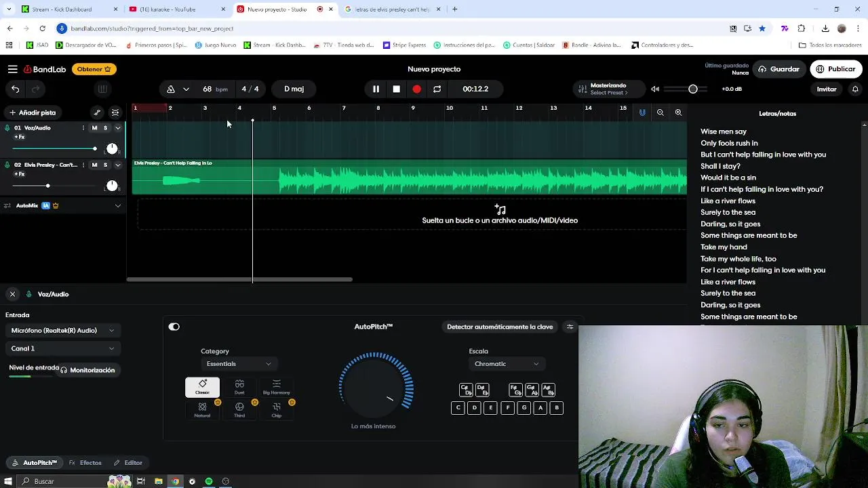Open the BandLab hamburger menu
868x488 pixels.
pos(12,69)
